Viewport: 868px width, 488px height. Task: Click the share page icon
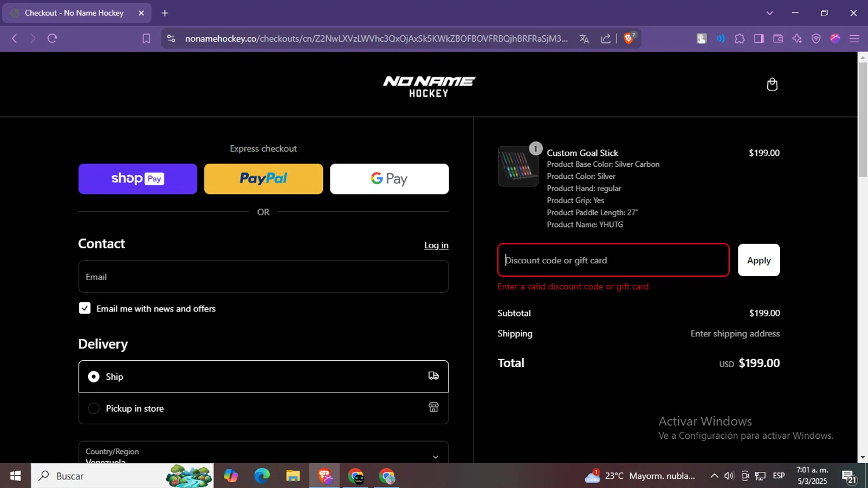[x=605, y=39]
